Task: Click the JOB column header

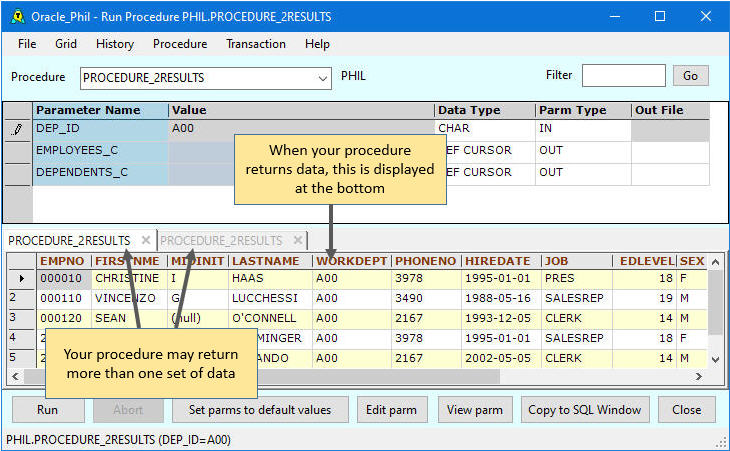Action: (x=577, y=261)
